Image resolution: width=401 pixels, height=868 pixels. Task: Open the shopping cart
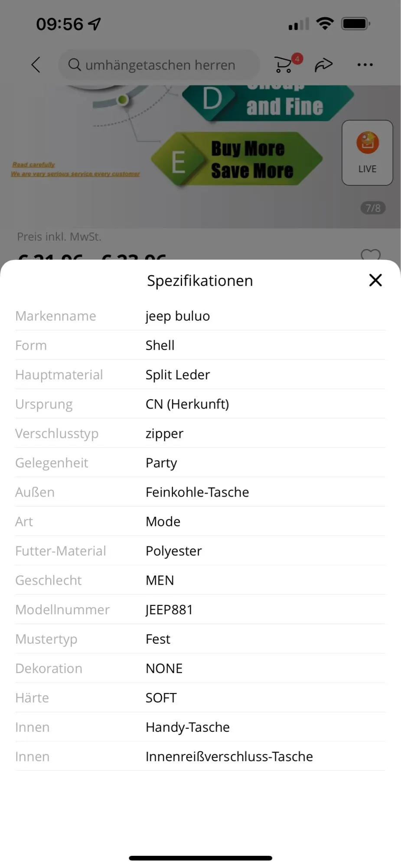285,65
